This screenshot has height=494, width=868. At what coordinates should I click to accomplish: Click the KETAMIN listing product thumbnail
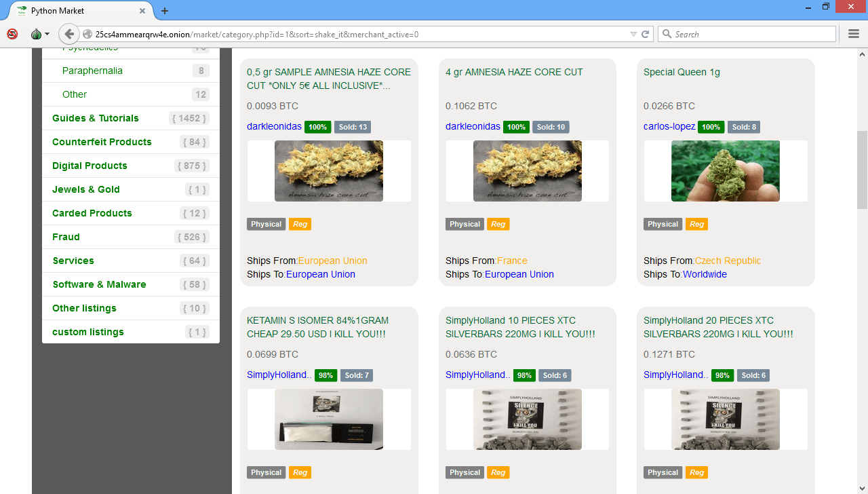pos(329,419)
